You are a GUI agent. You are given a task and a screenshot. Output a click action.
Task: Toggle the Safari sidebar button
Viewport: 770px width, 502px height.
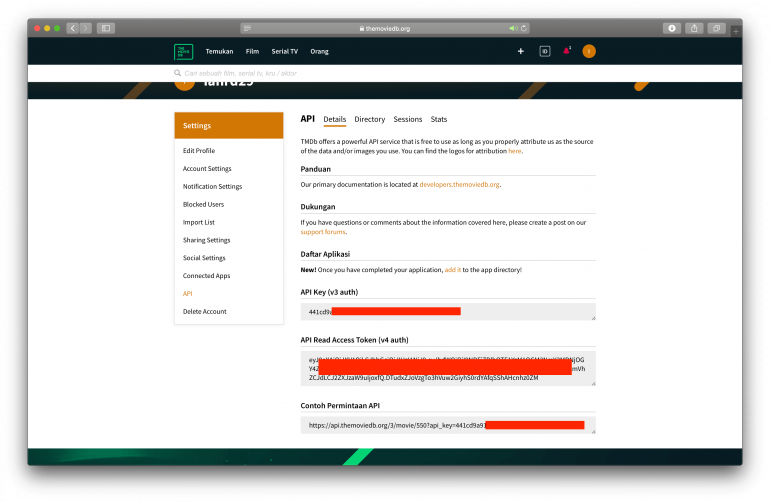click(x=106, y=28)
